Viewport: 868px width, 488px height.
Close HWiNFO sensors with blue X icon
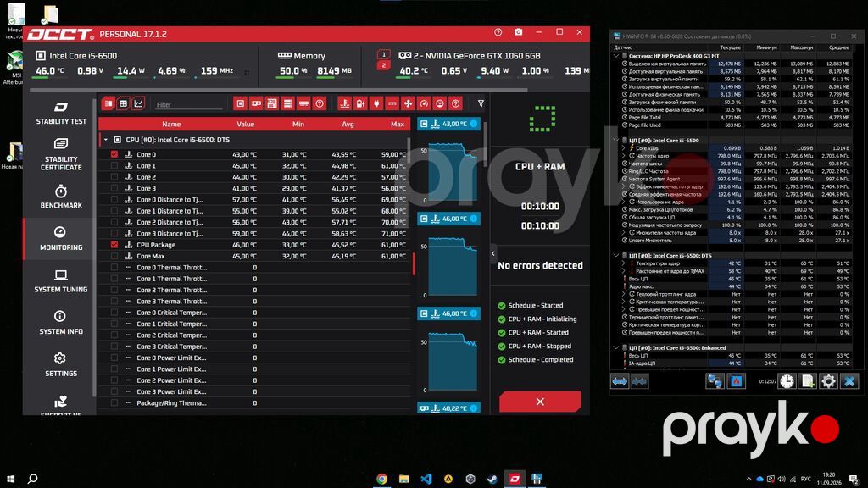tap(849, 381)
